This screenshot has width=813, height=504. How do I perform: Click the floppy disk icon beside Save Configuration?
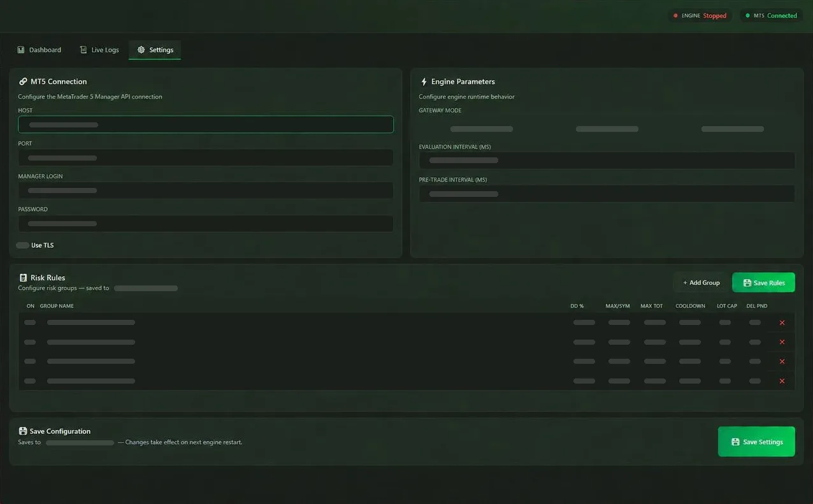point(23,431)
